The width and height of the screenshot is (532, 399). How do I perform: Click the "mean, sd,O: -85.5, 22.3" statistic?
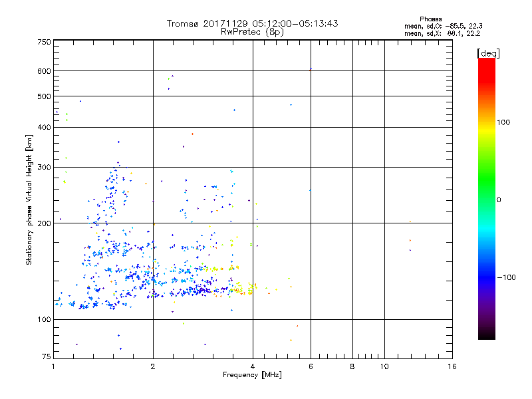tap(443, 26)
